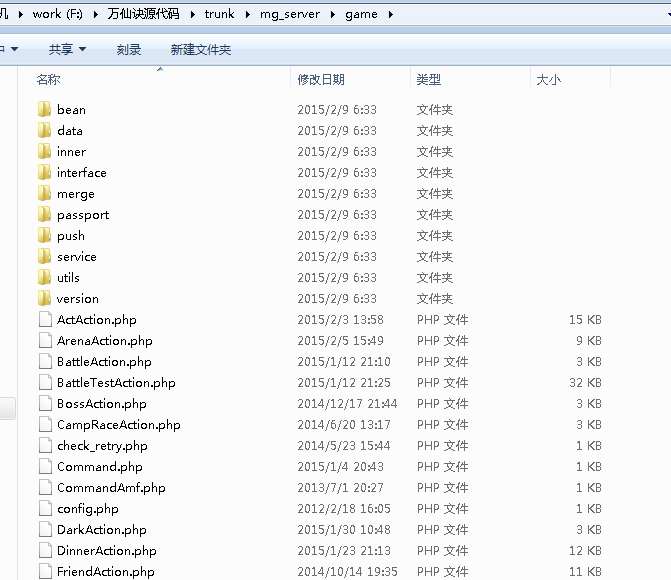Expand the arrow after game in breadcrumb
671x580 pixels.
click(x=388, y=14)
